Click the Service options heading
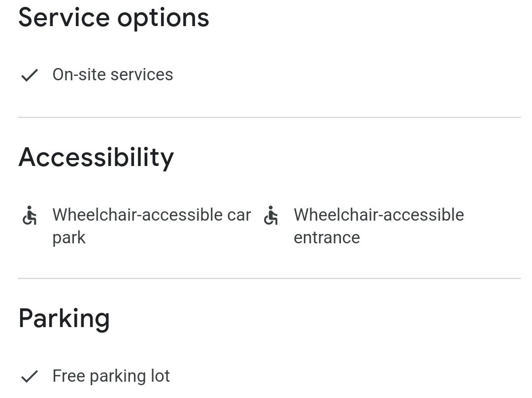 coord(114,18)
